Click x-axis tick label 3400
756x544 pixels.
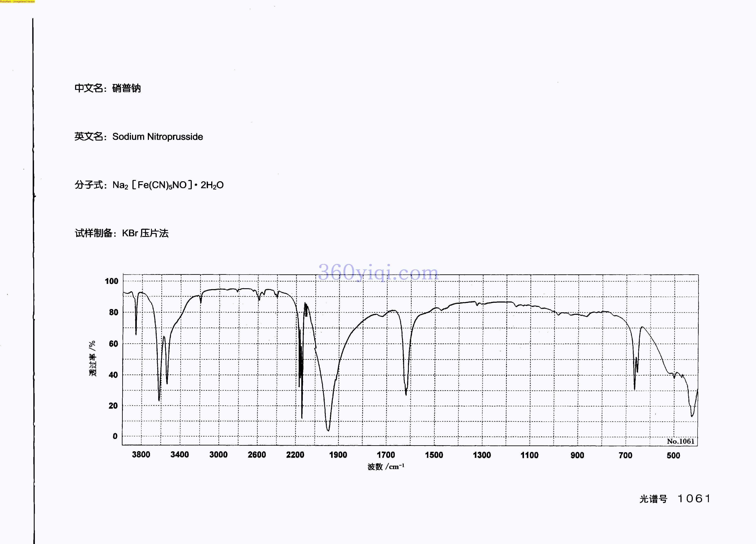180,455
